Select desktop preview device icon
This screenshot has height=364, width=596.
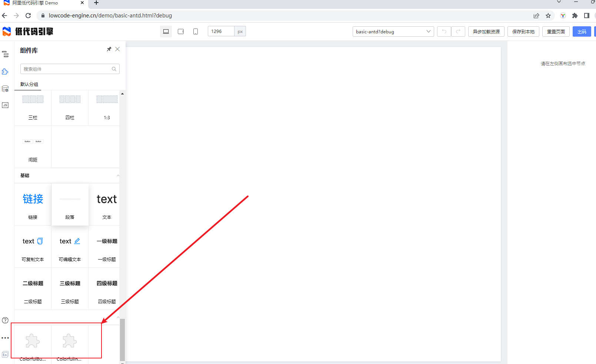click(166, 31)
